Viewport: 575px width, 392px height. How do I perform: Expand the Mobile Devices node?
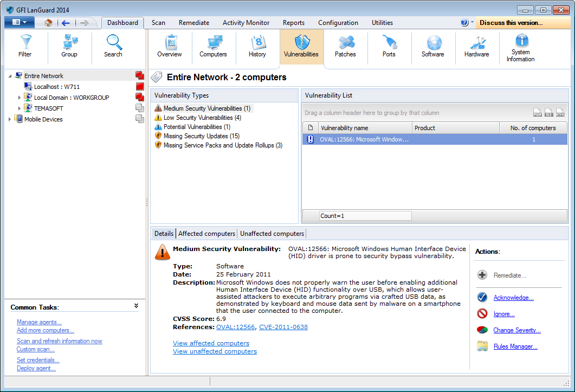point(10,119)
